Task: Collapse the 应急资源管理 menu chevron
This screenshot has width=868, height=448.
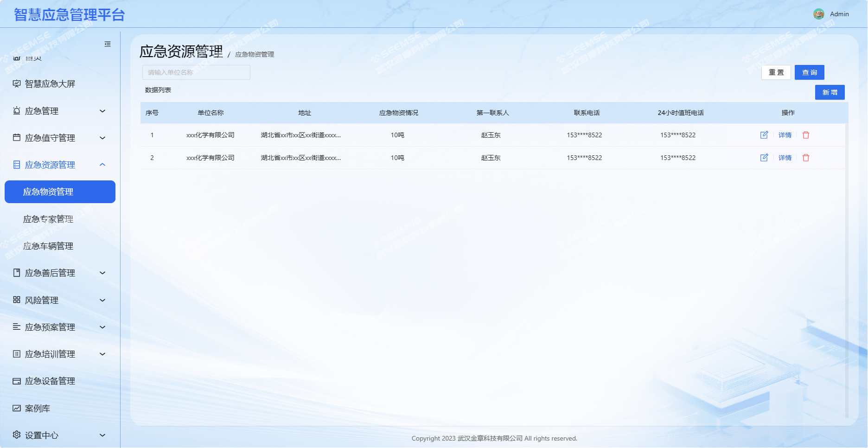Action: tap(102, 165)
